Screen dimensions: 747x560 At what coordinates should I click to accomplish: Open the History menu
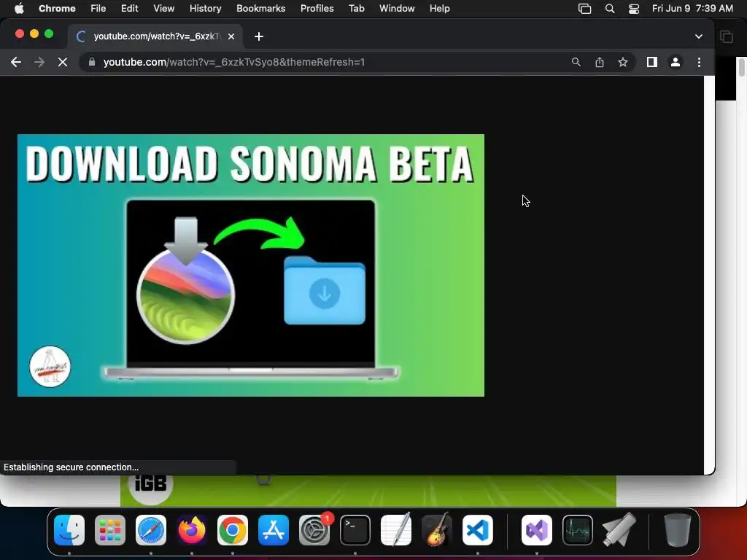point(205,8)
